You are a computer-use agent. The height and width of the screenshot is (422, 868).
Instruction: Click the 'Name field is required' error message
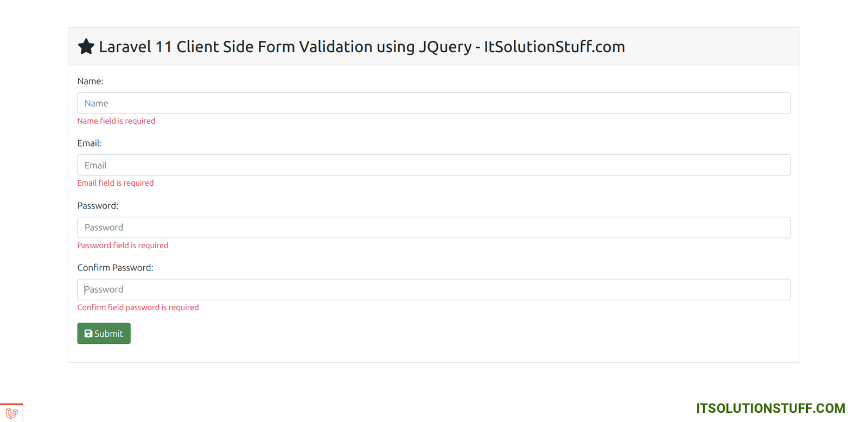tap(116, 121)
